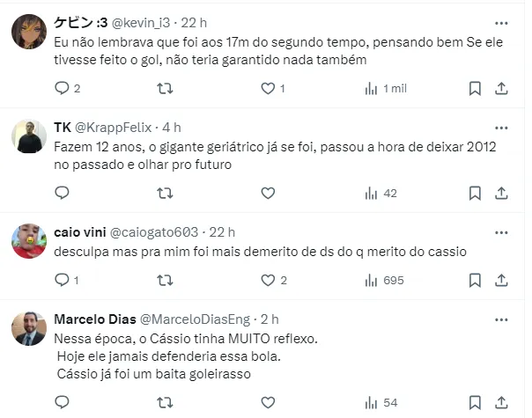Open caio vini's profile name link
Image resolution: width=532 pixels, height=418 pixels.
click(78, 232)
